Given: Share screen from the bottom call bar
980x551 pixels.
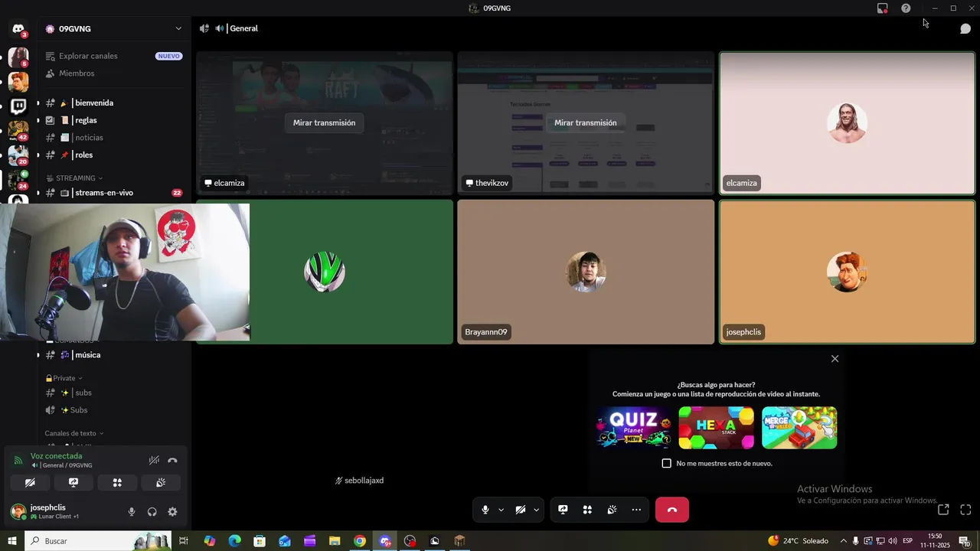Looking at the screenshot, I should click(x=563, y=510).
